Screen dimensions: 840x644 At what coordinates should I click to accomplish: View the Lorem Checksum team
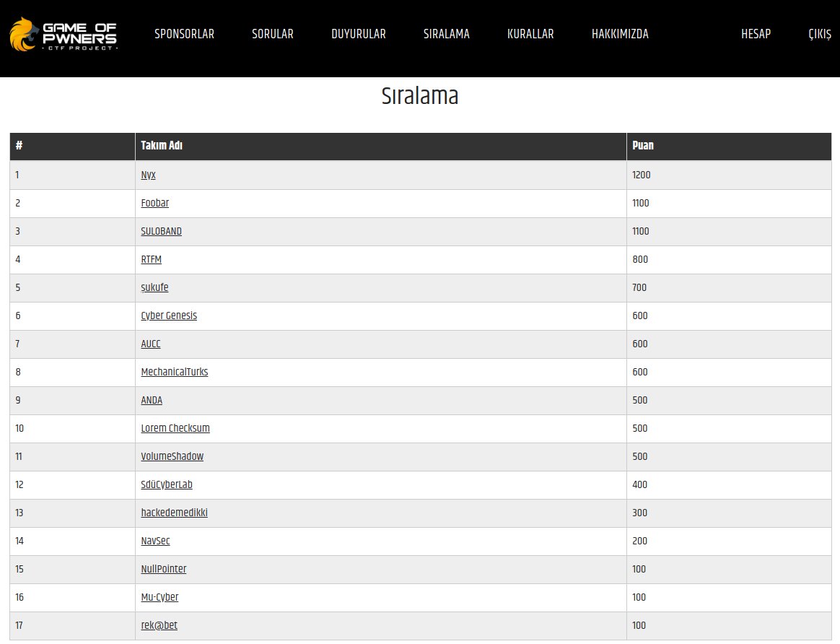[x=175, y=428]
